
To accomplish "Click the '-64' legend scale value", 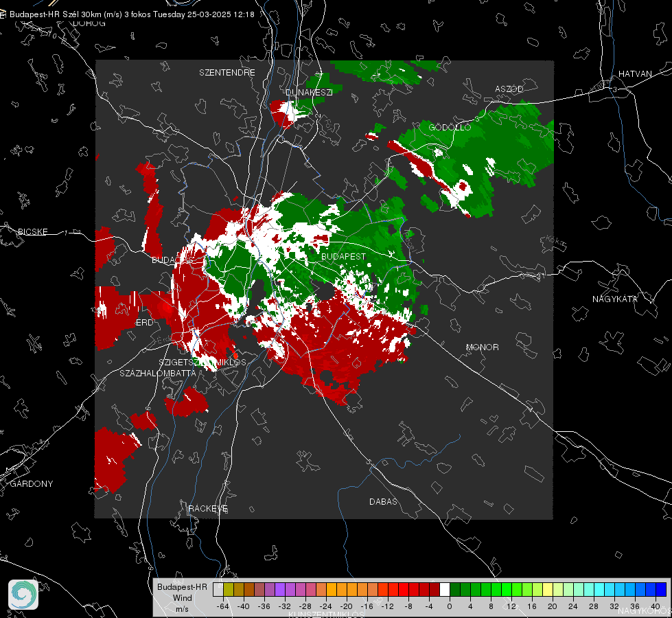I will click(x=223, y=606).
